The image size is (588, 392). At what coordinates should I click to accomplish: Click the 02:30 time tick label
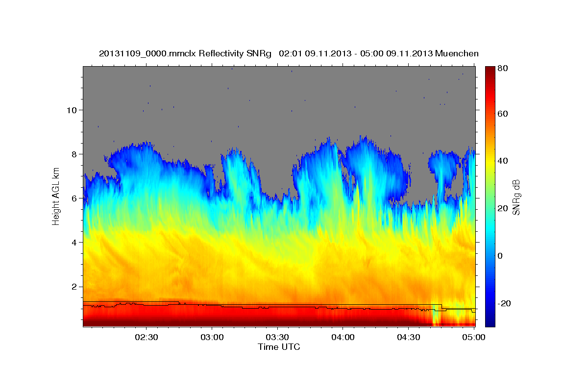coord(147,338)
